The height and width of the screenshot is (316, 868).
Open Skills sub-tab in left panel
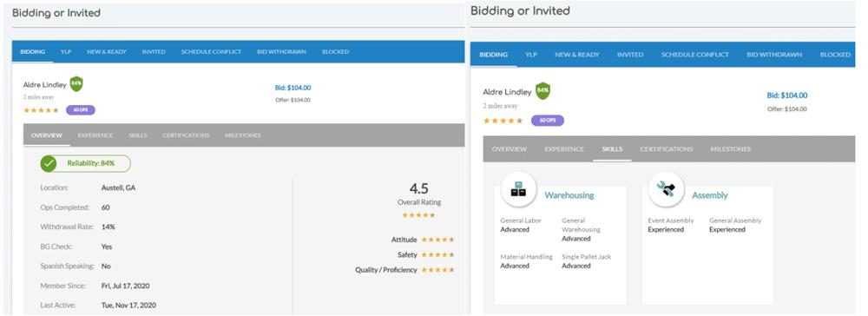(138, 135)
